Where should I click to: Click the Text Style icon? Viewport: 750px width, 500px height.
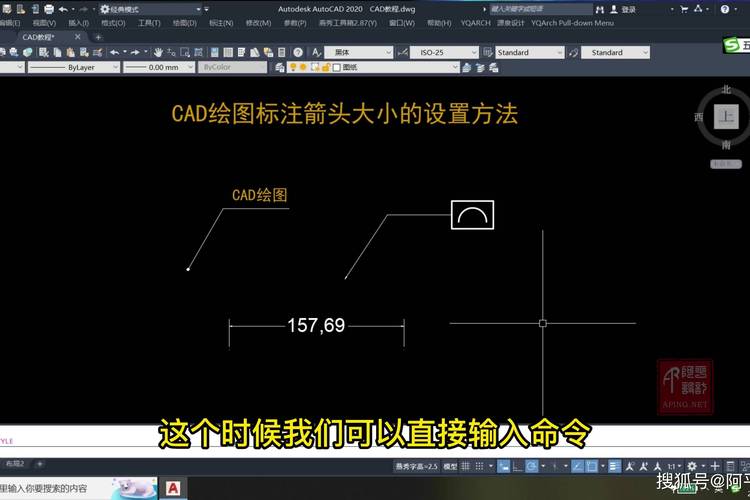(x=316, y=52)
